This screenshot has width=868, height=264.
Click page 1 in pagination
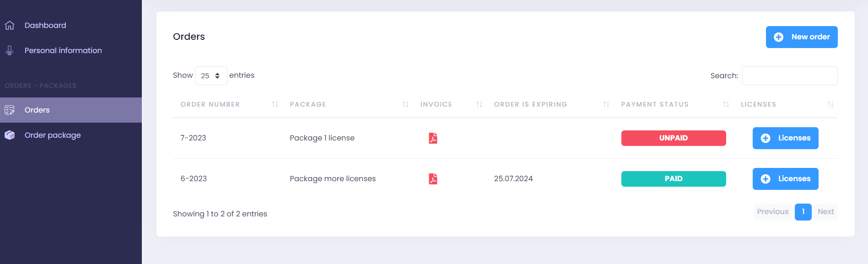(x=803, y=212)
